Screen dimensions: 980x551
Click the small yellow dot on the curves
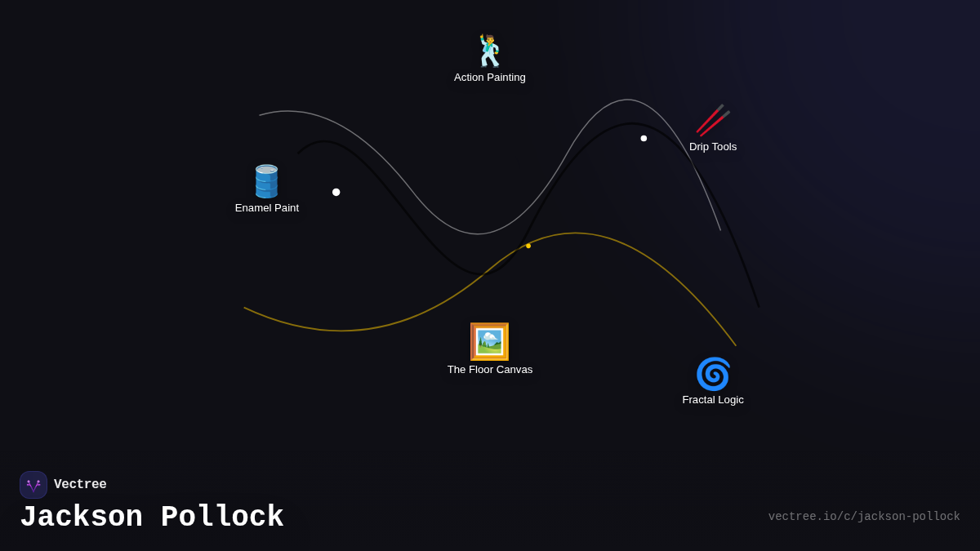point(528,246)
